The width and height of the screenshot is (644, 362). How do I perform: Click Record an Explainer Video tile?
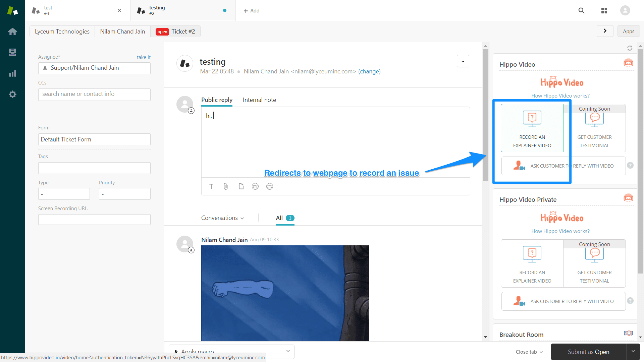[x=532, y=128]
